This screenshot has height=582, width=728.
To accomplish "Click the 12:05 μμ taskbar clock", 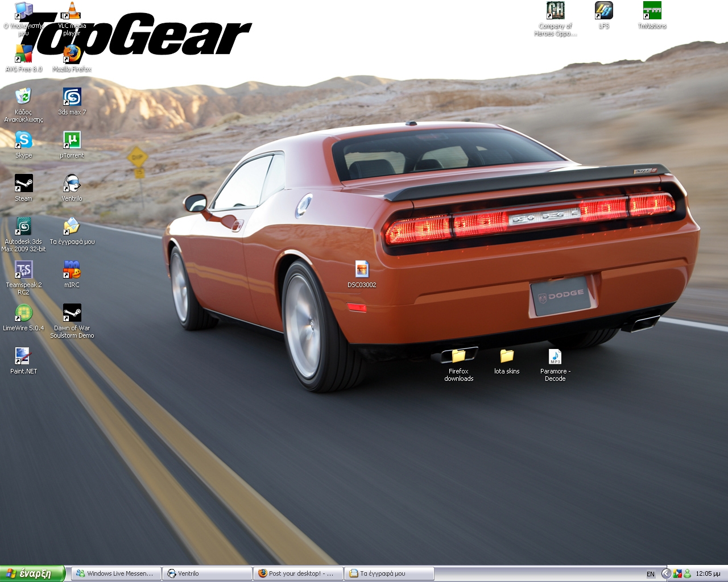I will click(708, 574).
